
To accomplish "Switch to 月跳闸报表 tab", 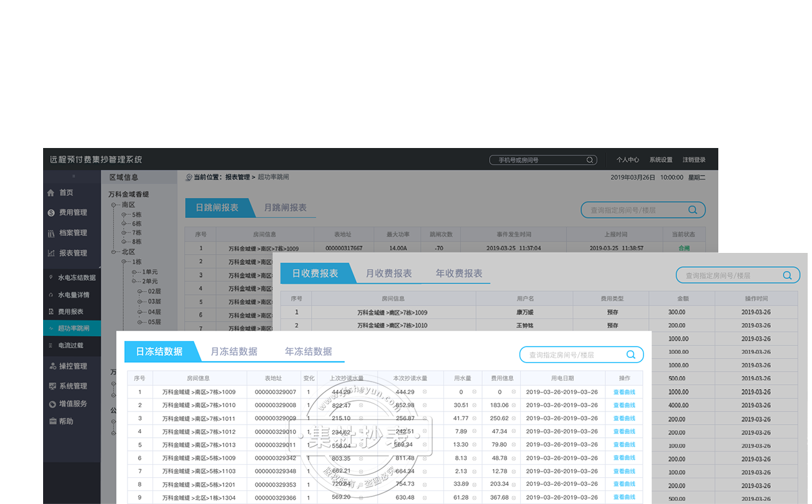I will [x=285, y=208].
